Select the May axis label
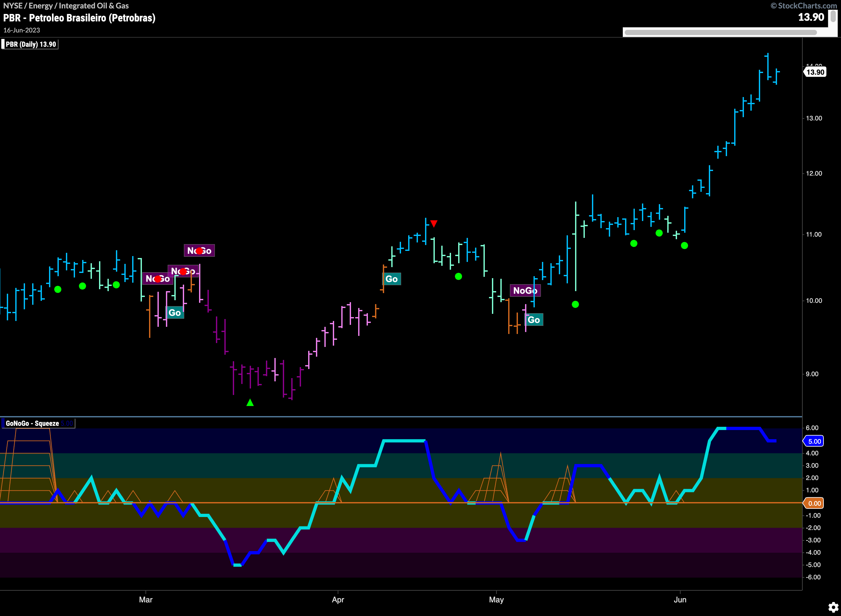 pos(496,599)
